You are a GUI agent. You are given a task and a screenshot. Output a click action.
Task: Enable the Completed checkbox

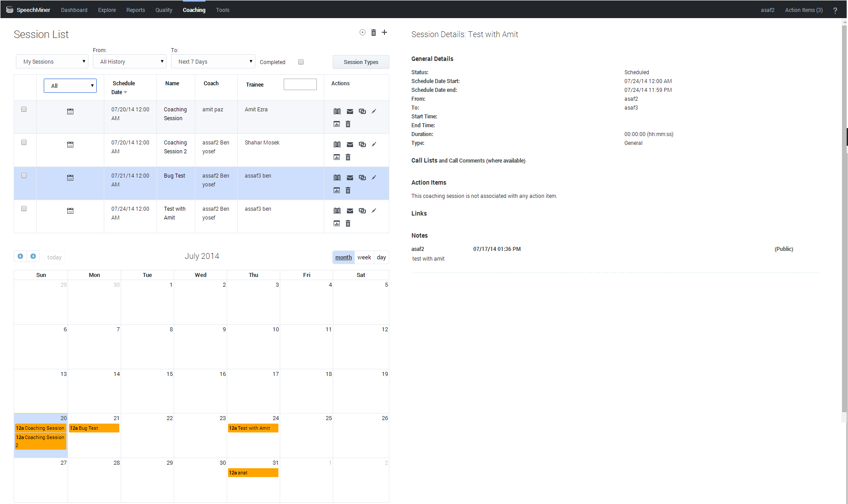(x=301, y=62)
